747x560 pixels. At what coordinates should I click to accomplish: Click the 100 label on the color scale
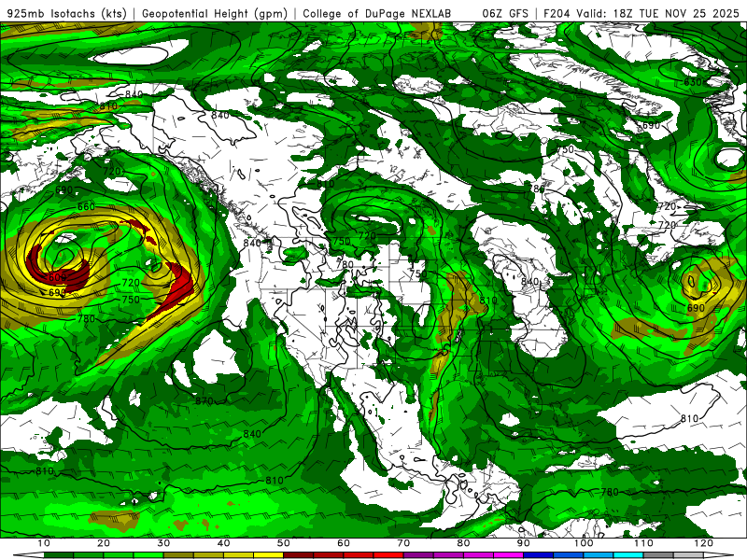pyautogui.click(x=584, y=543)
